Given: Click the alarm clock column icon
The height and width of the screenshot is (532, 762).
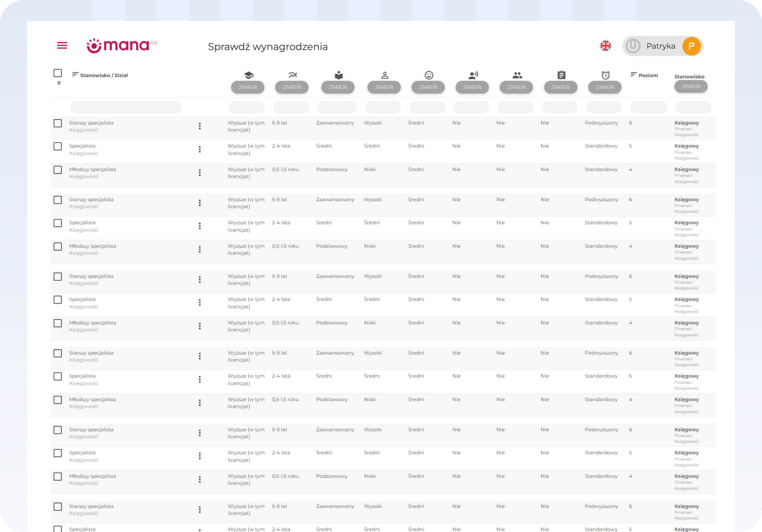Looking at the screenshot, I should pos(605,75).
